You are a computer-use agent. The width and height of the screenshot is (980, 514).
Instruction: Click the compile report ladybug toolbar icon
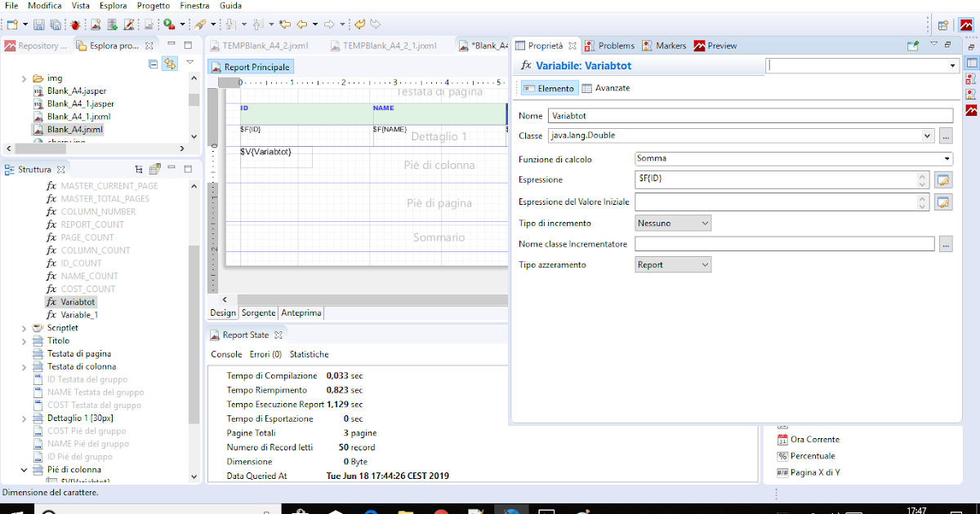(x=73, y=24)
